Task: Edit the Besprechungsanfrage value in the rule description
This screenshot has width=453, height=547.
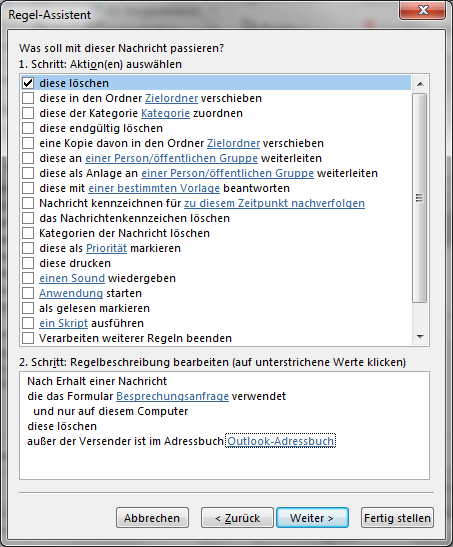Action: (172, 396)
